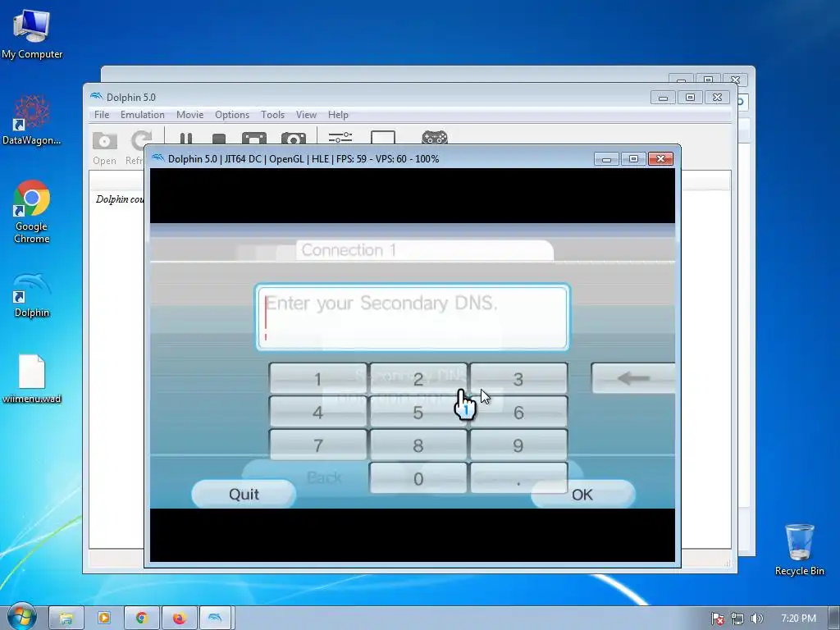Viewport: 840px width, 630px height.
Task: Tap the 6 key on the Wii keypad
Action: pos(518,412)
